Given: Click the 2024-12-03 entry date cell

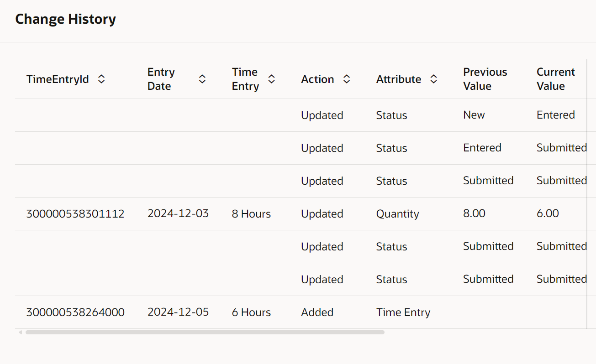Looking at the screenshot, I should 178,213.
